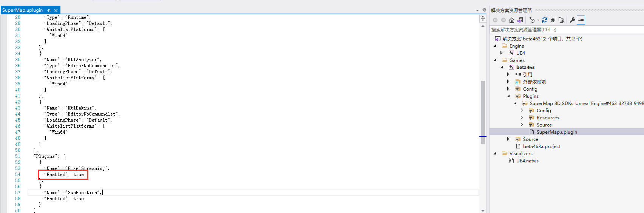Focus the Solution Explorer search box
644x213 pixels.
pos(567,29)
